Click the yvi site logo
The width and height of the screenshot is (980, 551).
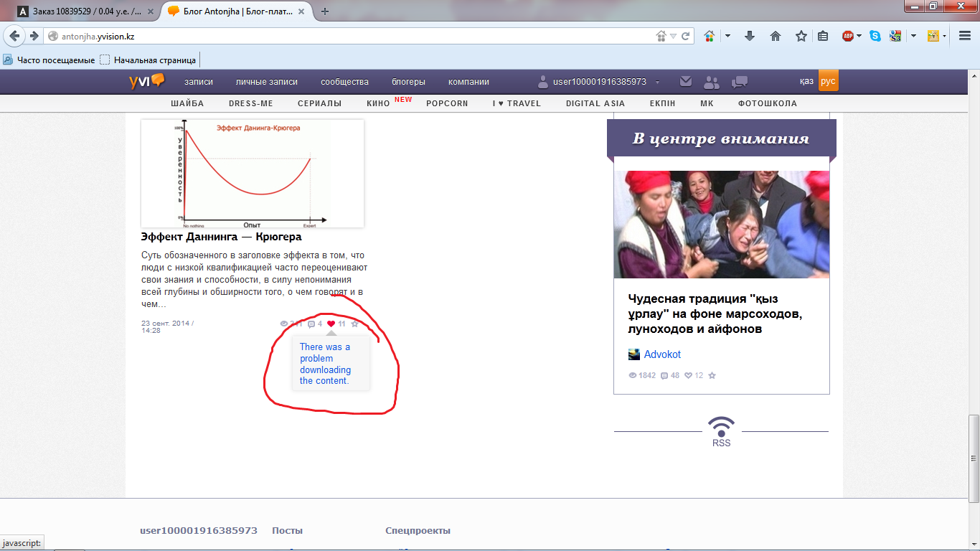click(146, 81)
